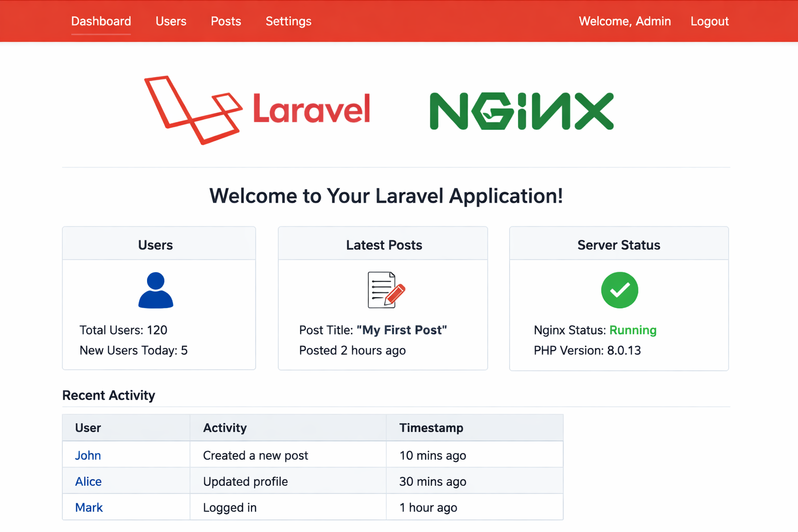The image size is (798, 532).
Task: Click the green NGINX logo
Action: [522, 111]
